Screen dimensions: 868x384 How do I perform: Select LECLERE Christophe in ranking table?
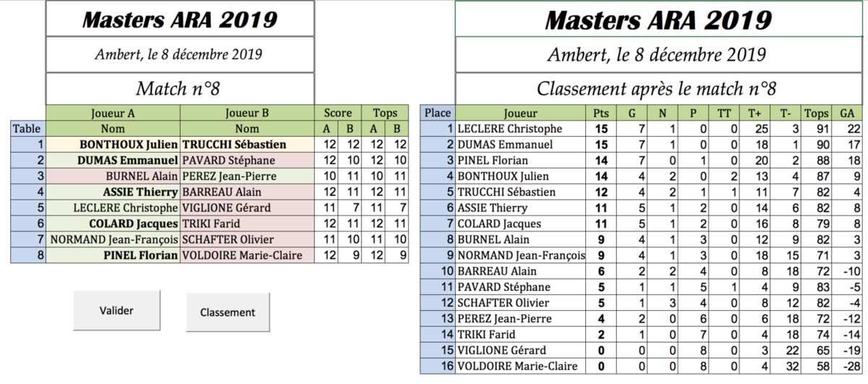[x=520, y=129]
